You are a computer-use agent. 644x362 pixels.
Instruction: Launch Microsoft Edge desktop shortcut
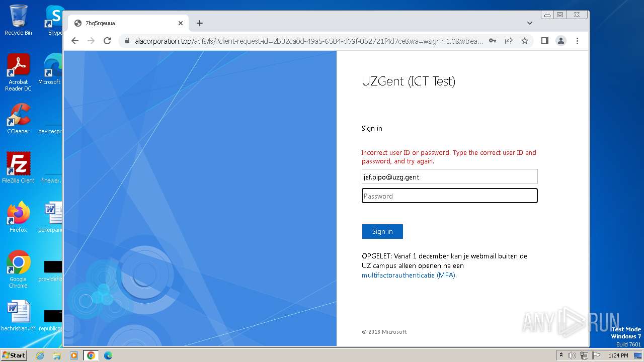point(50,69)
